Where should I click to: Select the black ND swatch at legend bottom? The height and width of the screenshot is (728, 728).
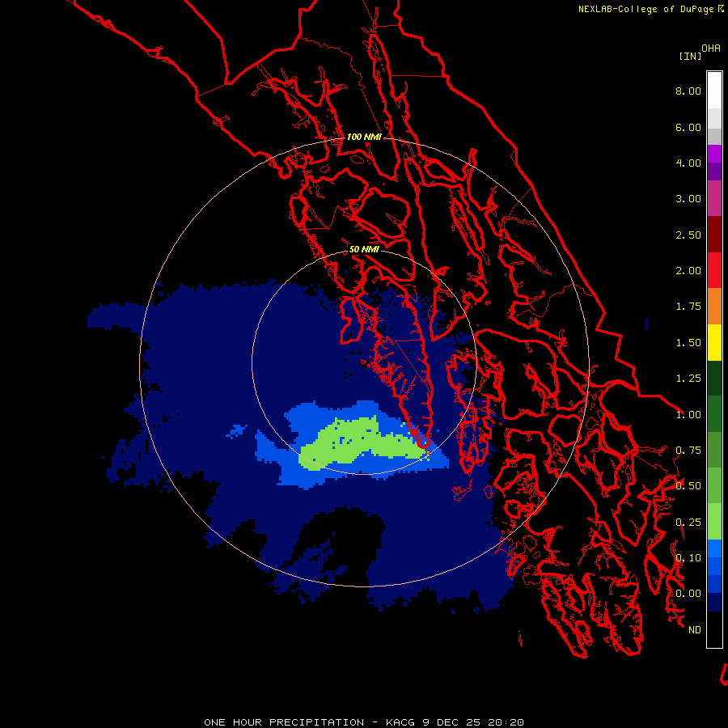coord(714,629)
